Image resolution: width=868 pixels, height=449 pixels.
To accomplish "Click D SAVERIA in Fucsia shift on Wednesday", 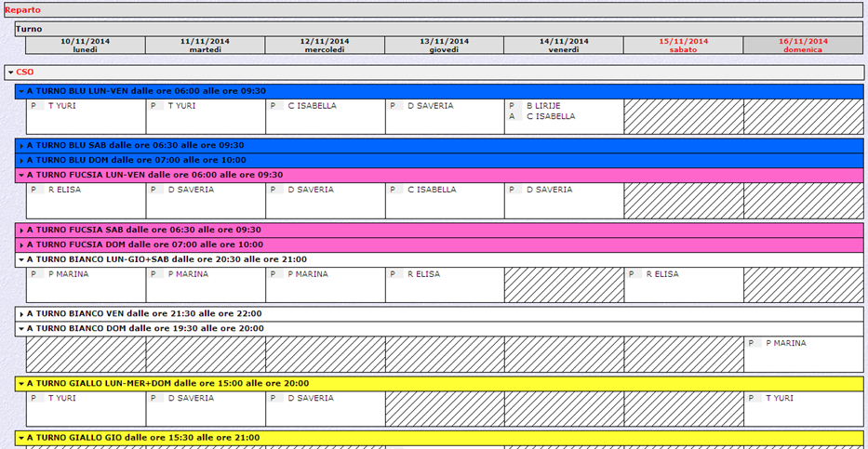I will coord(311,190).
